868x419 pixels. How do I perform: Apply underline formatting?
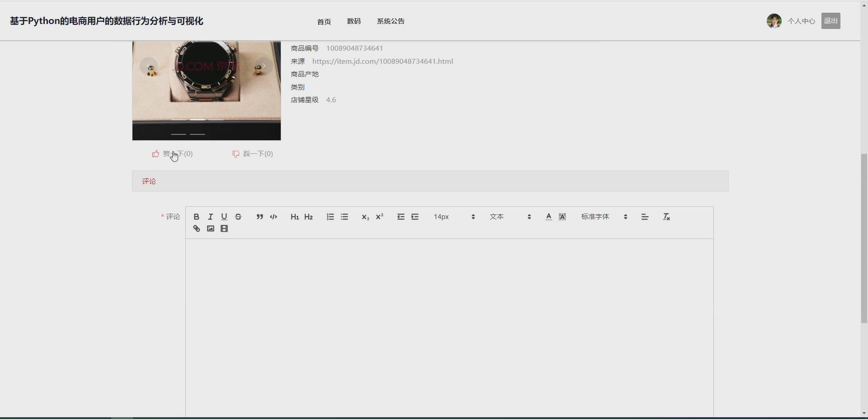click(224, 217)
